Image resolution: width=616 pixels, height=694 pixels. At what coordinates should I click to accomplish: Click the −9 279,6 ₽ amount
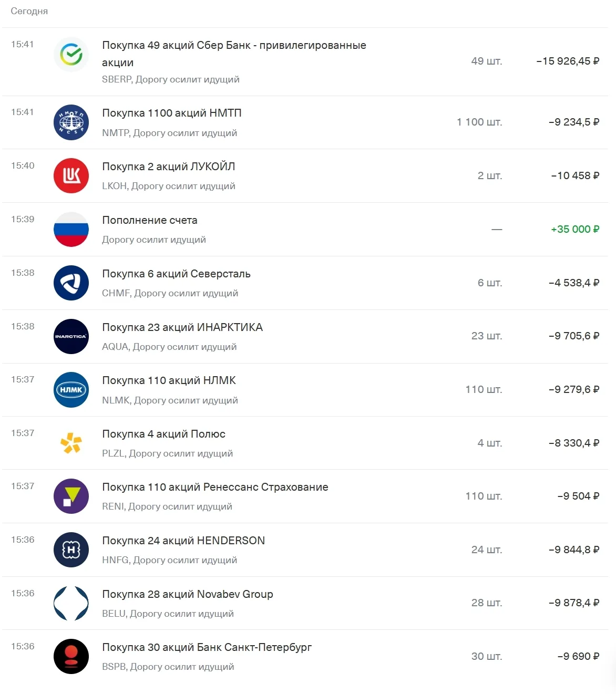coord(574,390)
